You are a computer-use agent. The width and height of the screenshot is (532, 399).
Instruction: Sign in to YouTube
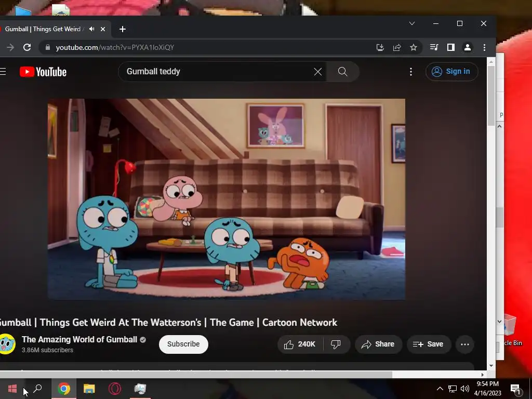(451, 72)
